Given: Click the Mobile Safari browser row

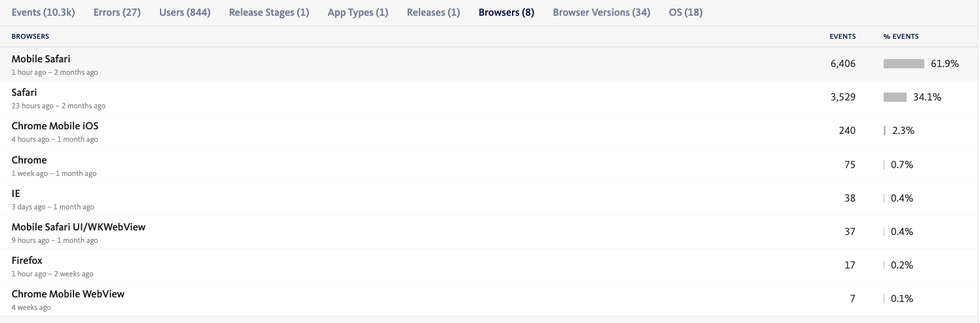Looking at the screenshot, I should tap(41, 59).
